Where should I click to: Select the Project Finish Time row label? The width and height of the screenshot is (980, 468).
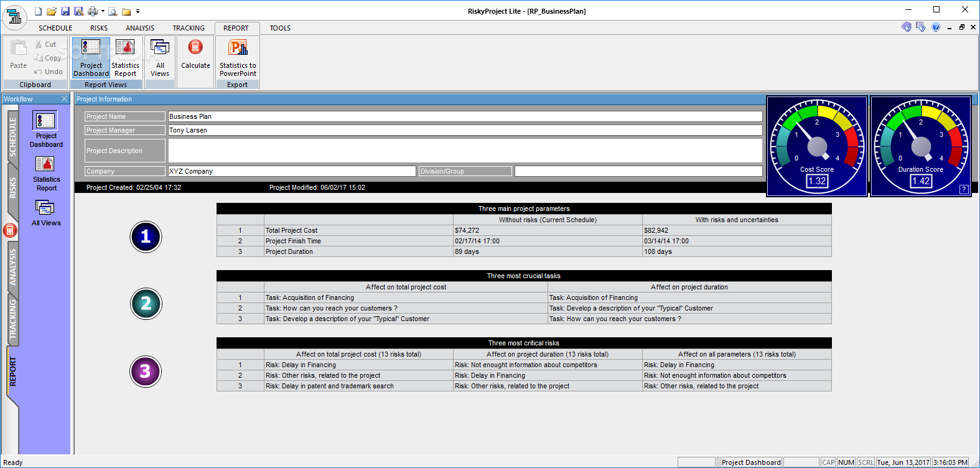click(358, 241)
